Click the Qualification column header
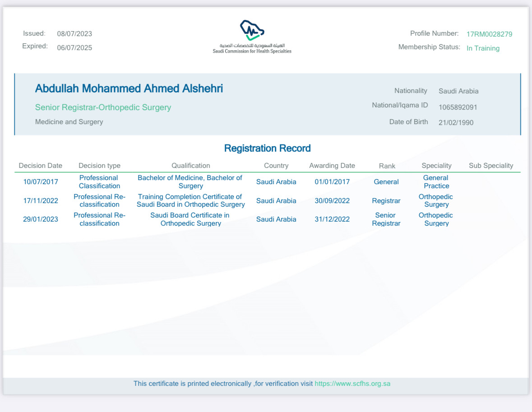This screenshot has height=412, width=532. tap(190, 166)
